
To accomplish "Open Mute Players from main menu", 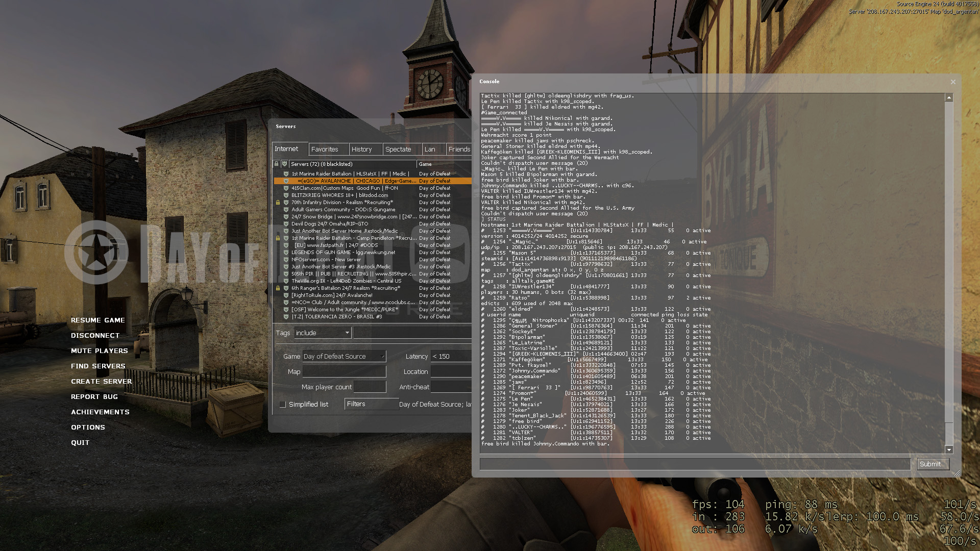I will click(100, 351).
